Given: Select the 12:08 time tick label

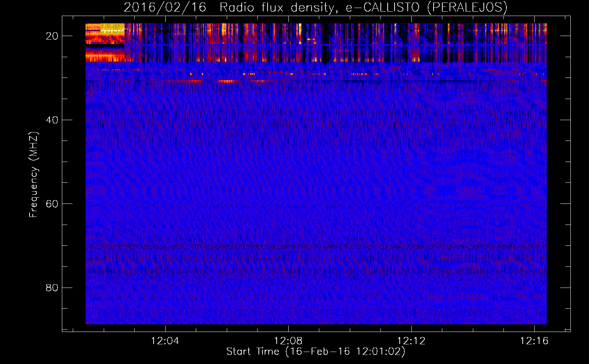Looking at the screenshot, I should click(288, 341).
